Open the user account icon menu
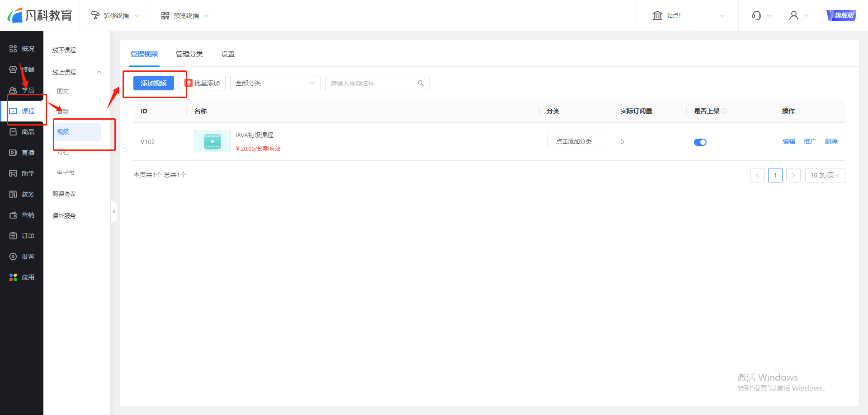The image size is (868, 415). point(794,15)
